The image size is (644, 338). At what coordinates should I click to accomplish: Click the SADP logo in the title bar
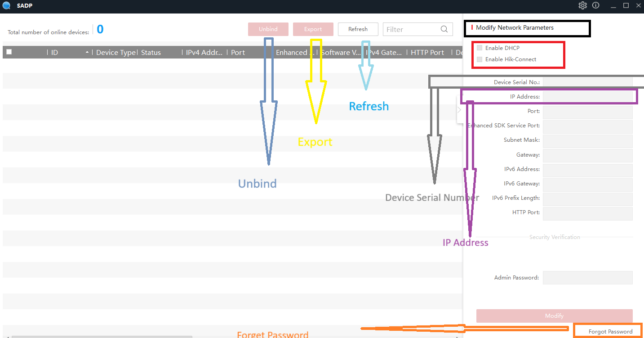point(6,5)
